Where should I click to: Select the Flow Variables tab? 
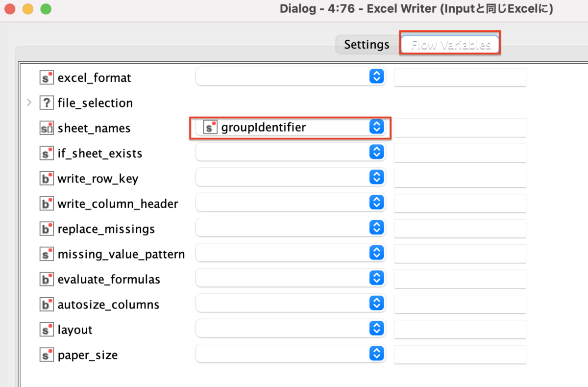(x=449, y=44)
